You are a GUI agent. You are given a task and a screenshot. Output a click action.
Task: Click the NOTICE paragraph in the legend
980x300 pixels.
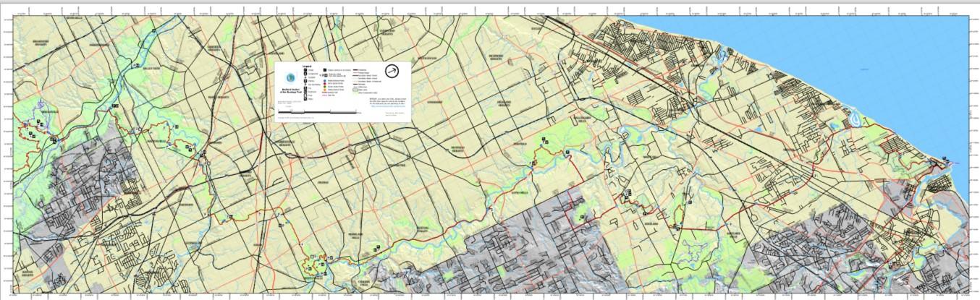click(x=388, y=101)
